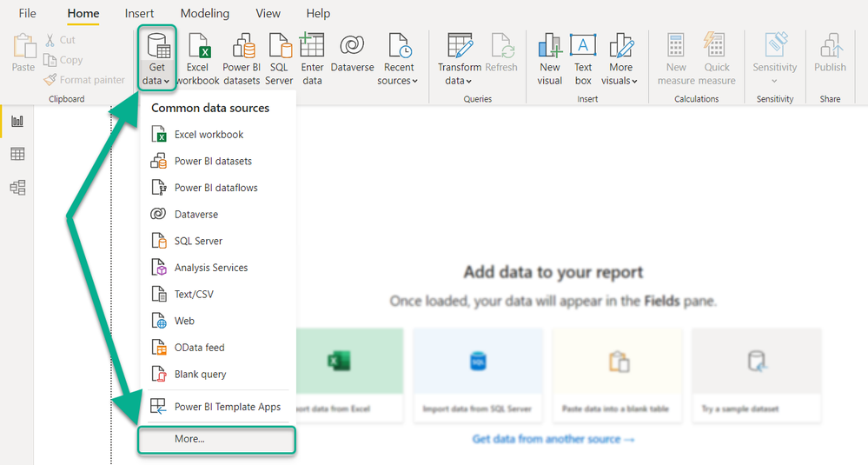Select Text/CSV data source

pos(218,294)
